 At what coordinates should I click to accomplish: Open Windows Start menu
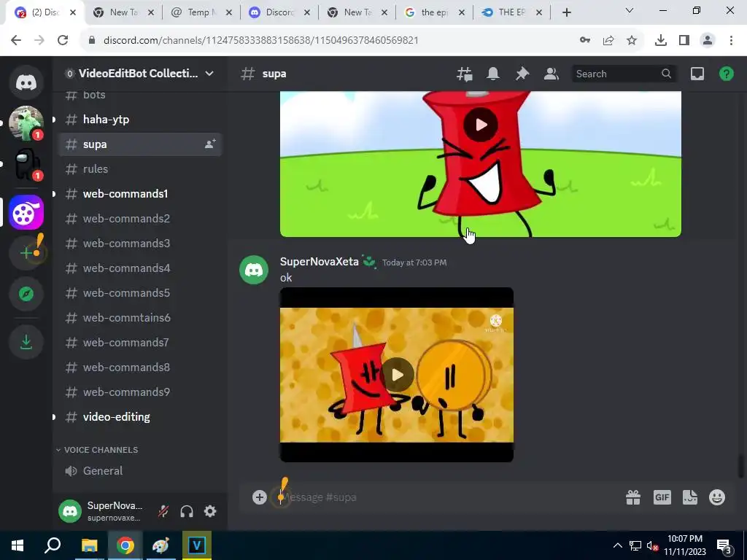[x=18, y=545]
